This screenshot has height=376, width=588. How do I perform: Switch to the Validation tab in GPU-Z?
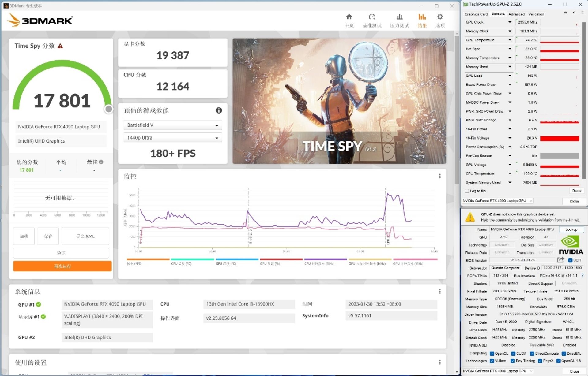coord(536,14)
